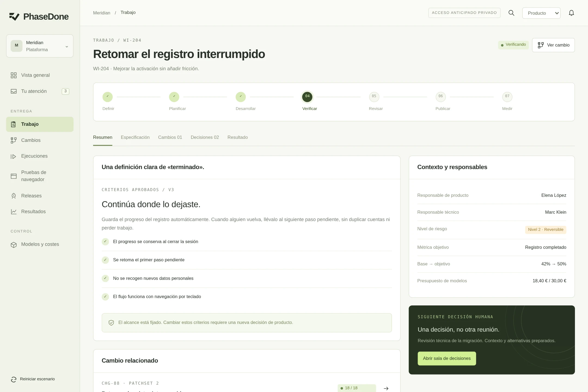
Task: Click the Reiniciar escenario refresh icon
Action: [14, 379]
